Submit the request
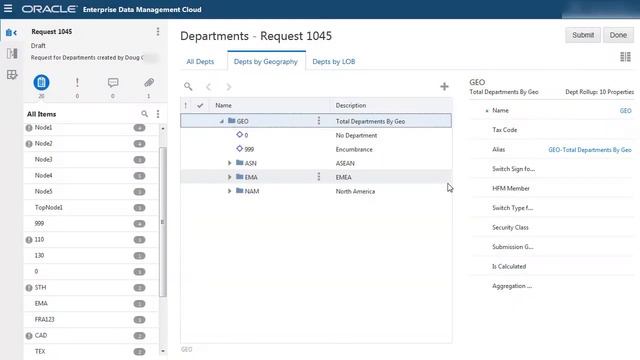This screenshot has width=640, height=360. coord(583,35)
